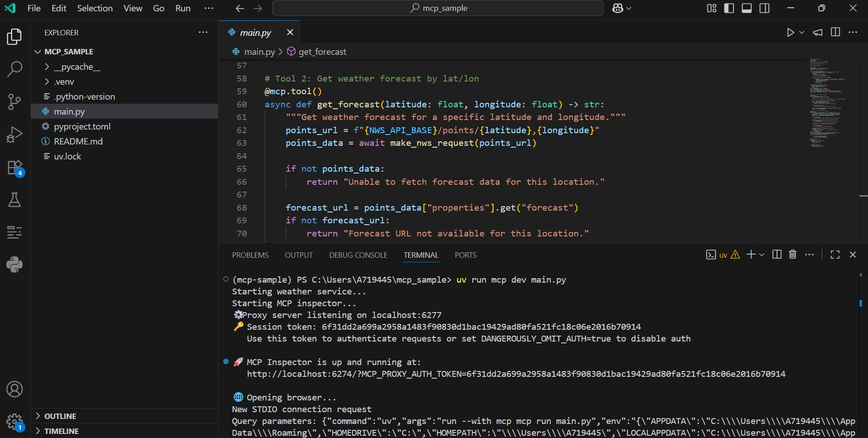Open the Extensions view
Screen dimensions: 868x438
click(x=15, y=168)
